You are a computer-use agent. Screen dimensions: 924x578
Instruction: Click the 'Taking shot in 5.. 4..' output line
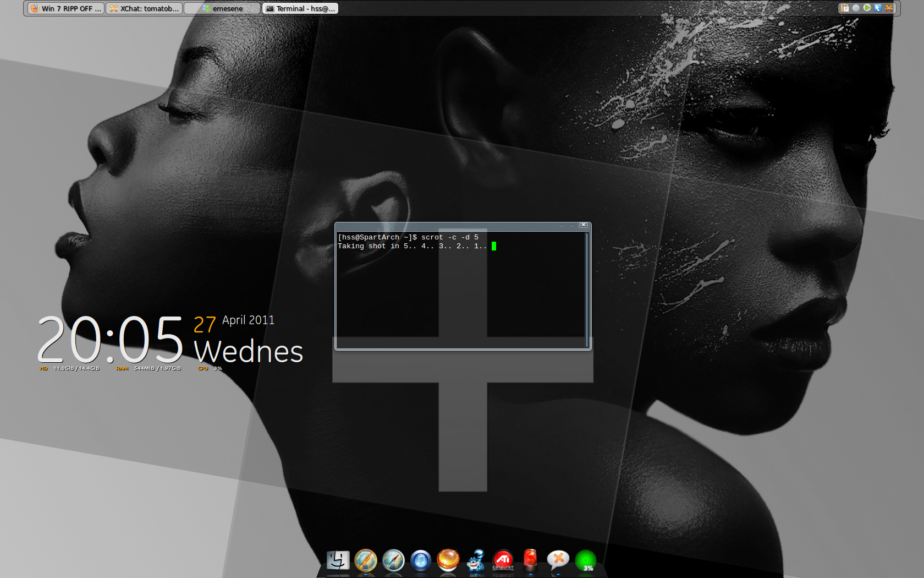click(413, 246)
